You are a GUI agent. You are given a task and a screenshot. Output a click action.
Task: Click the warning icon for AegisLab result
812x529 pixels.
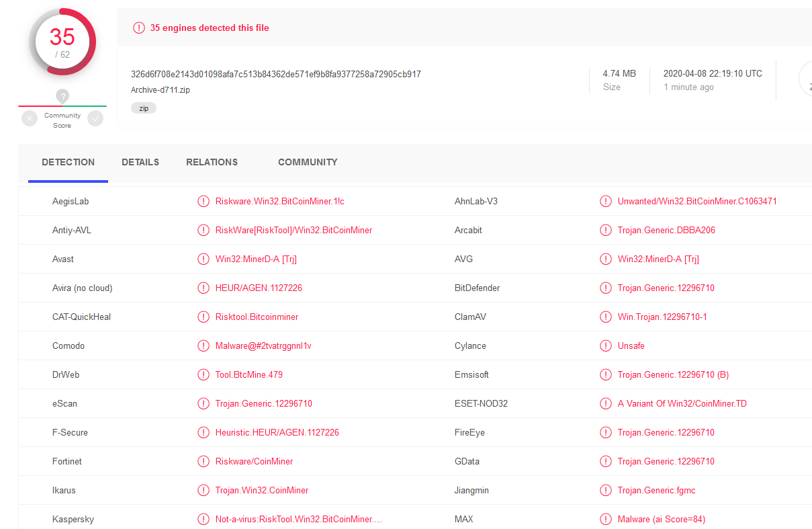point(204,201)
